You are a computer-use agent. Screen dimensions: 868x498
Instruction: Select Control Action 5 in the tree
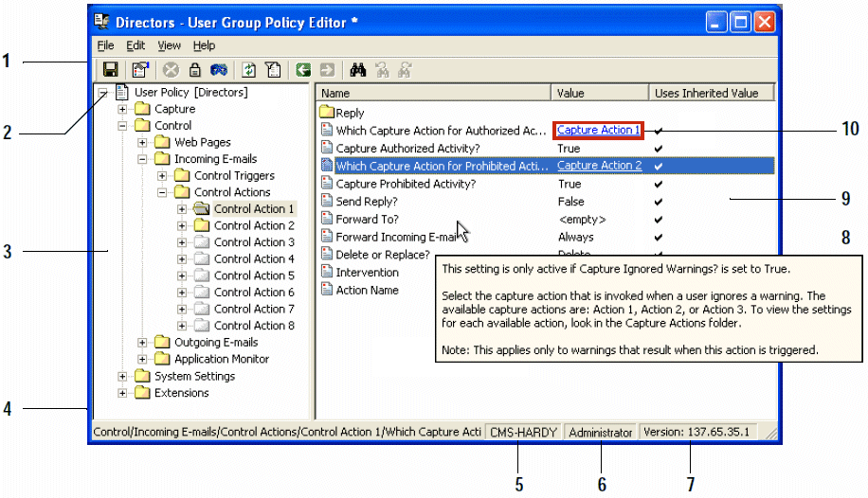[x=254, y=276]
